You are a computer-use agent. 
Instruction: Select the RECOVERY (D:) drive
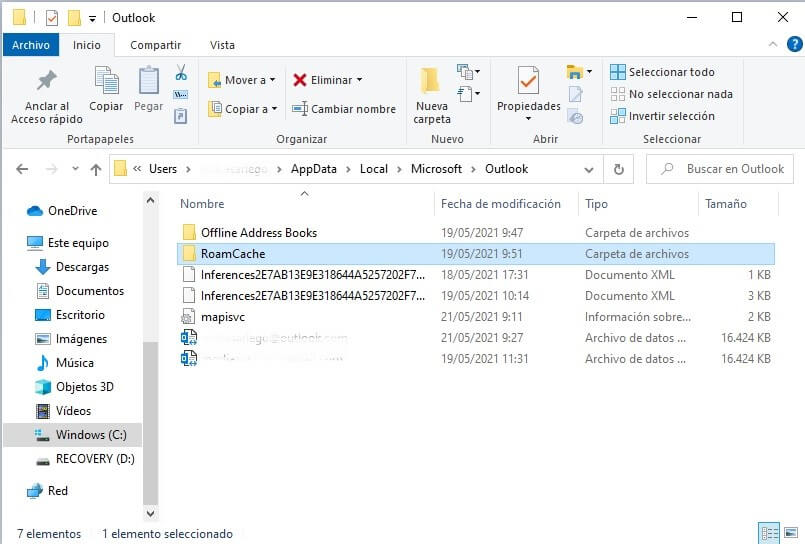click(x=85, y=459)
